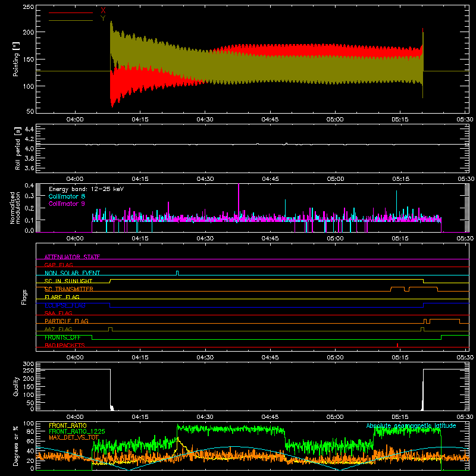The image size is (476, 476).
Task: Click the ATTENUATOR_STATE flag label
Action: click(72, 257)
